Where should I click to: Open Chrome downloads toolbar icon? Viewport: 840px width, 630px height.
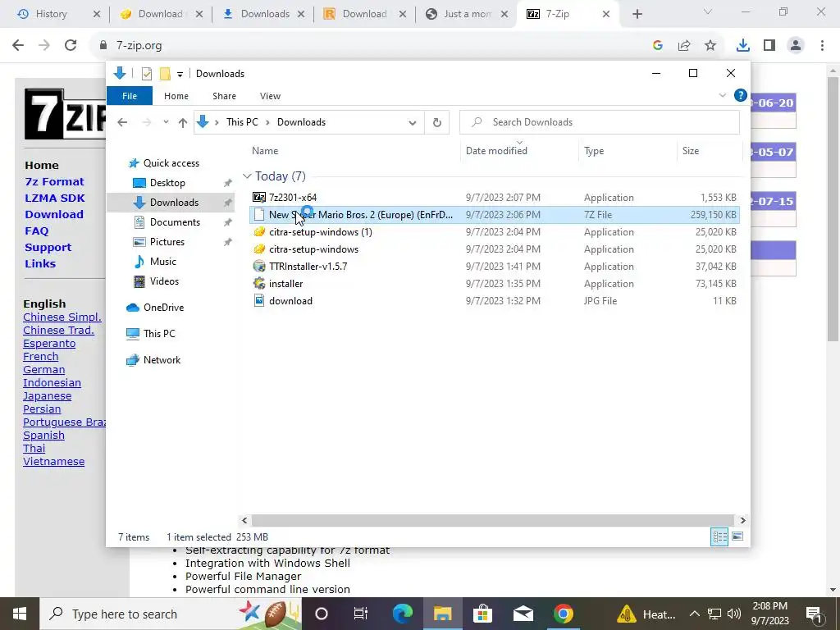(742, 46)
